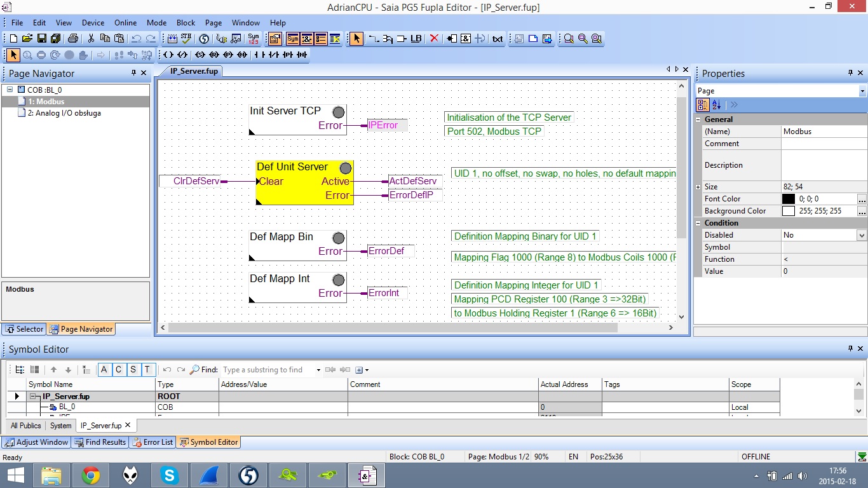Toggle the T filter in Symbol Editor
Image resolution: width=868 pixels, height=488 pixels.
click(x=147, y=369)
